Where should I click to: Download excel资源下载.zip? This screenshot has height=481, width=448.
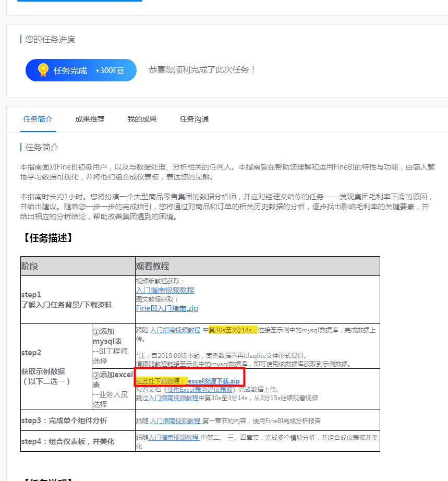pyautogui.click(x=213, y=381)
